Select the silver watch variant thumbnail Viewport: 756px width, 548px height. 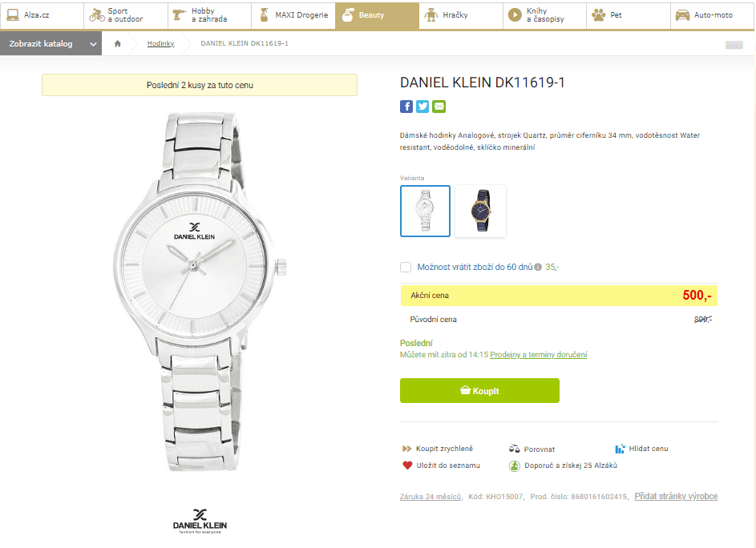point(425,212)
